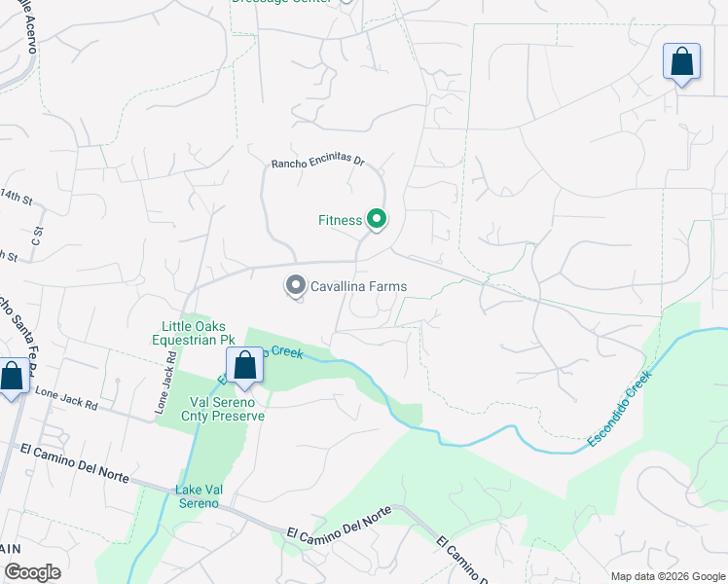Click the Dressage Center label at top
The height and width of the screenshot is (584, 728).
(281, 1)
